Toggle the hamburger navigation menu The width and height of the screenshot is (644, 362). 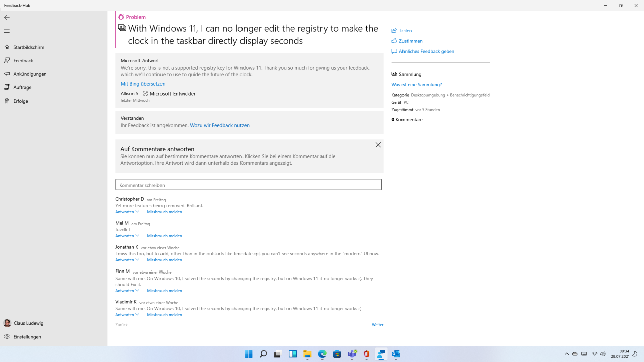(x=7, y=31)
